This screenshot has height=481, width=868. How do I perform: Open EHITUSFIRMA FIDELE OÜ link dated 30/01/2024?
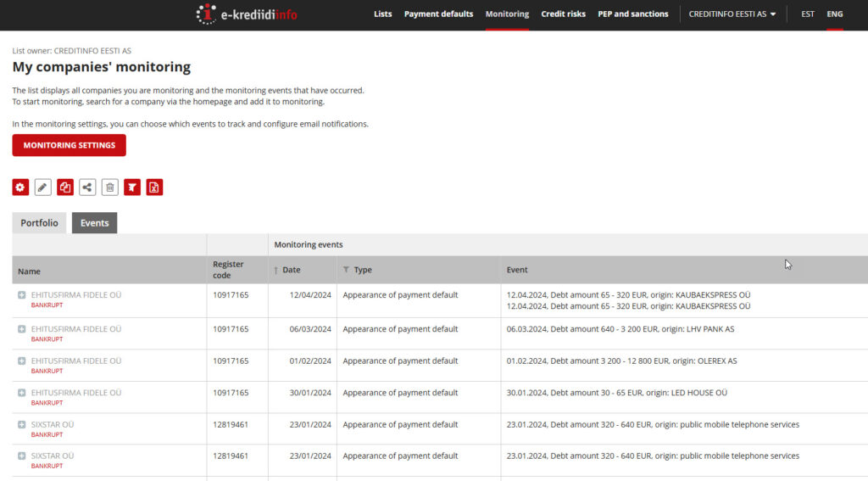75,393
